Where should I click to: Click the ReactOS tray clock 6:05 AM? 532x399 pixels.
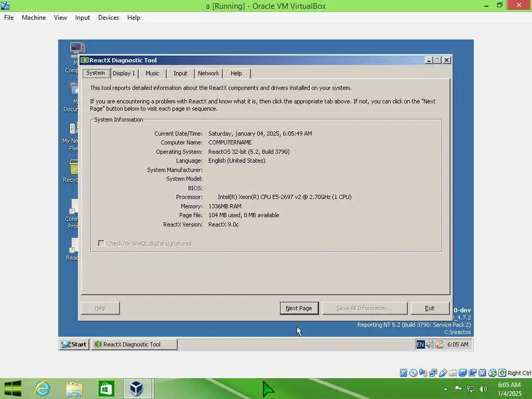[x=458, y=344]
